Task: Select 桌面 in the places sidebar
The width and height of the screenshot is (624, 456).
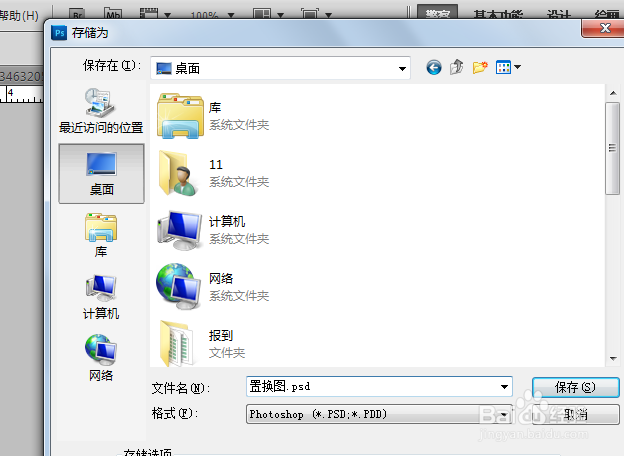Action: (101, 173)
